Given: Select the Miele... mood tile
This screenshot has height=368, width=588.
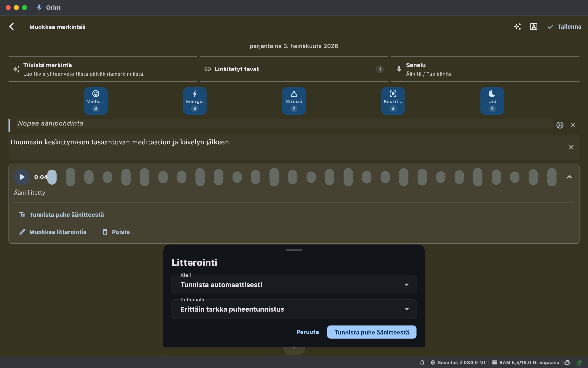Looking at the screenshot, I should point(96,101).
